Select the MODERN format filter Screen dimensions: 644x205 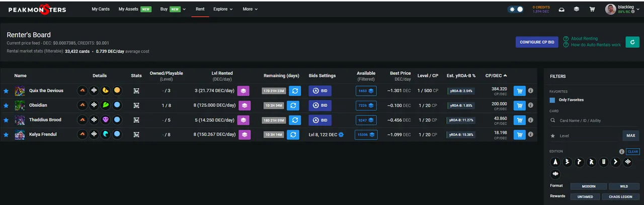click(588, 186)
